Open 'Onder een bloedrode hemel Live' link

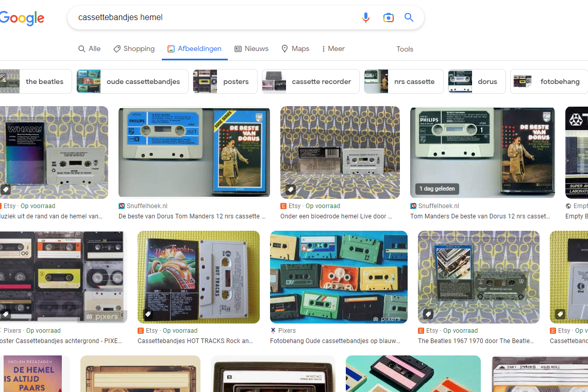336,216
